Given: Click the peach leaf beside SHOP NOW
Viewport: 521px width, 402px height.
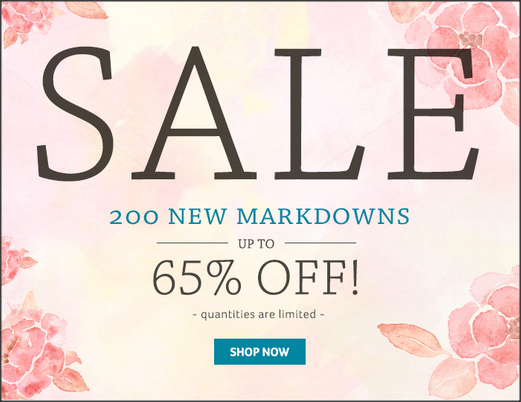Looking at the screenshot, I should click(x=408, y=336).
